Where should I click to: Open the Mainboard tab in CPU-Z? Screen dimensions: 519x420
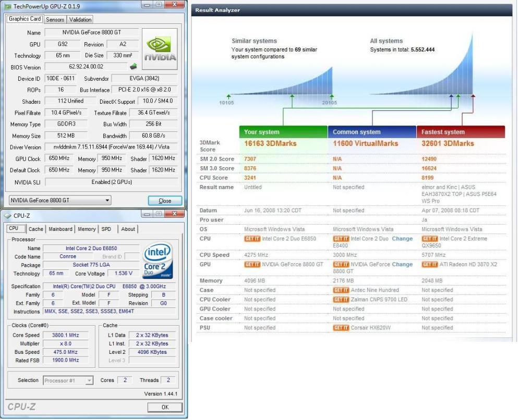coord(60,229)
